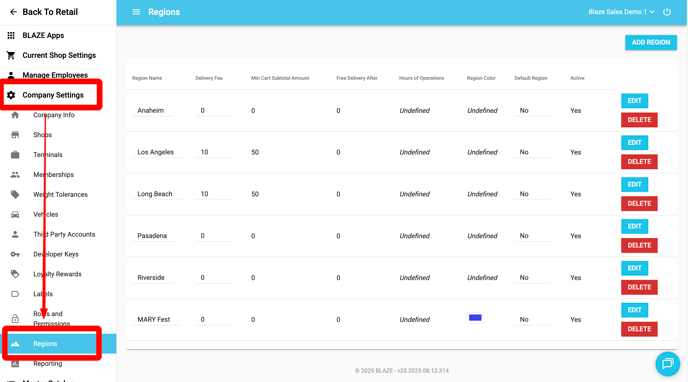Viewport: 688px width, 382px height.
Task: Delete the Los Angeles region
Action: [x=639, y=161]
